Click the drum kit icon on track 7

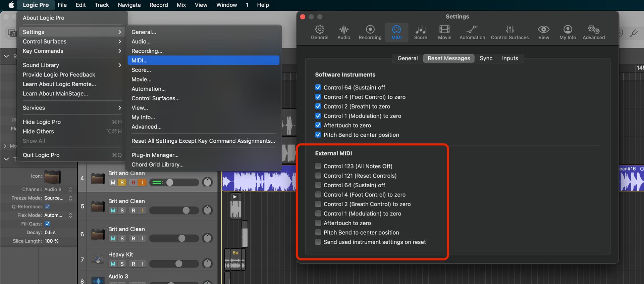point(98,259)
